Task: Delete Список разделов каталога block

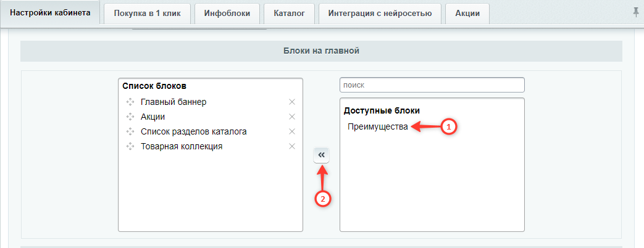Action: [x=292, y=131]
